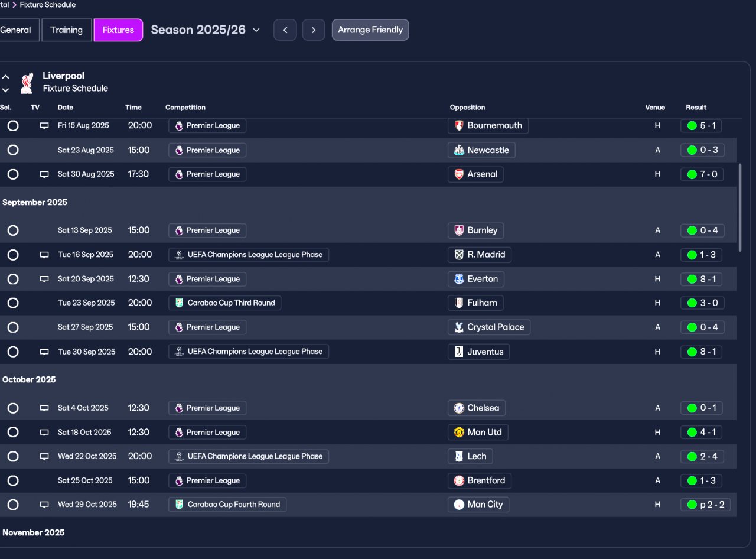756x559 pixels.
Task: Click the 19:45 kick-off time
Action: (x=139, y=505)
